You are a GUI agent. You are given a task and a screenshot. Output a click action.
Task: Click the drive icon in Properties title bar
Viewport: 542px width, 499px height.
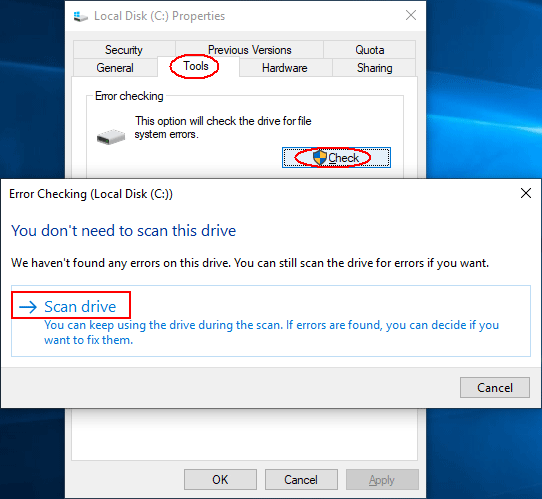click(x=81, y=16)
